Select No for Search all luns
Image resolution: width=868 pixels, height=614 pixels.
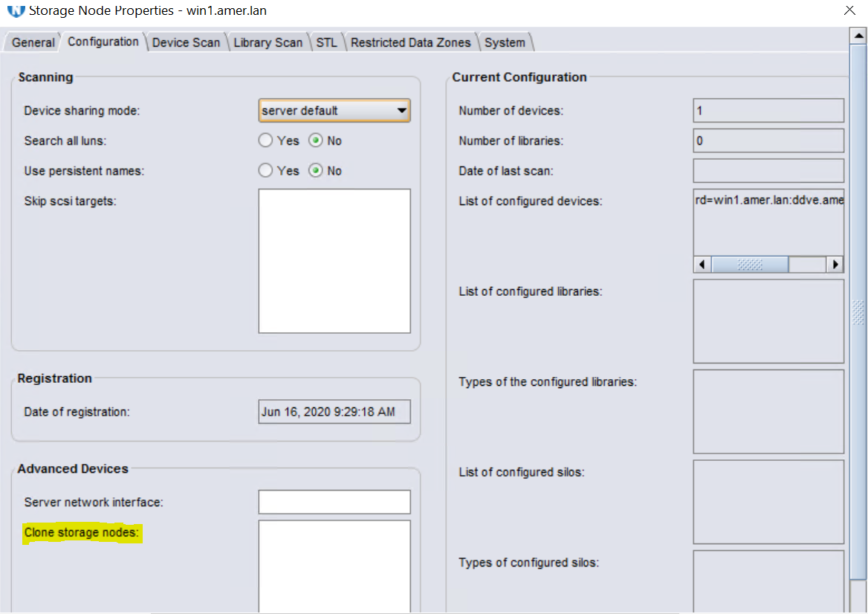[316, 140]
